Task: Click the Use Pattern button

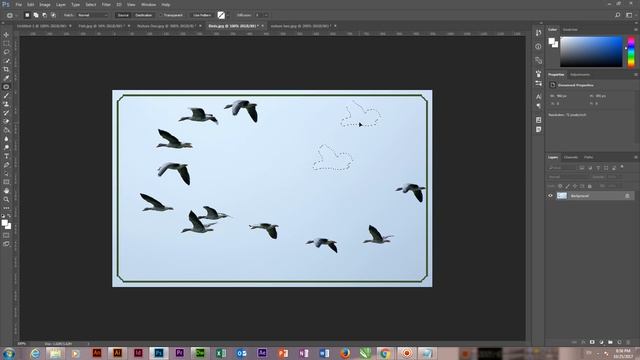Action: 202,15
